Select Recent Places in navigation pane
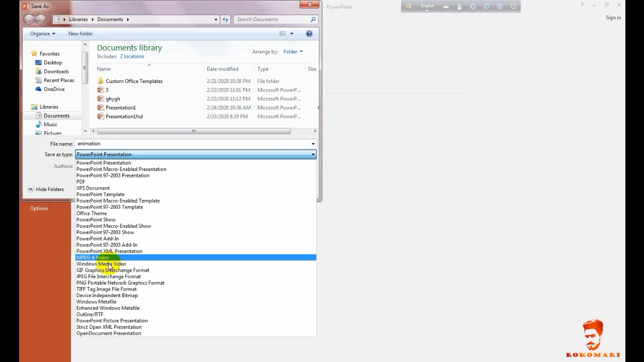 [59, 80]
